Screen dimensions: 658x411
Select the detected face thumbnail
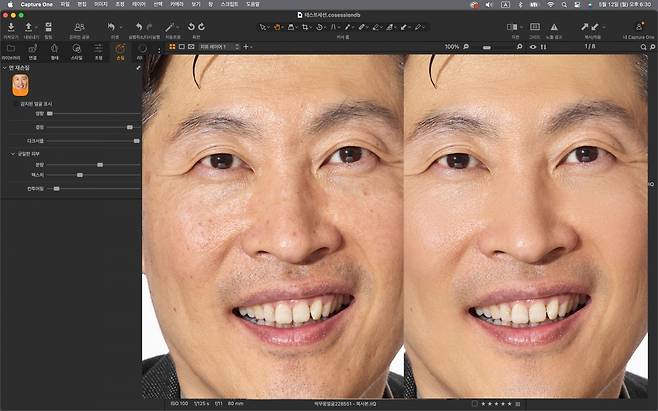click(x=18, y=86)
